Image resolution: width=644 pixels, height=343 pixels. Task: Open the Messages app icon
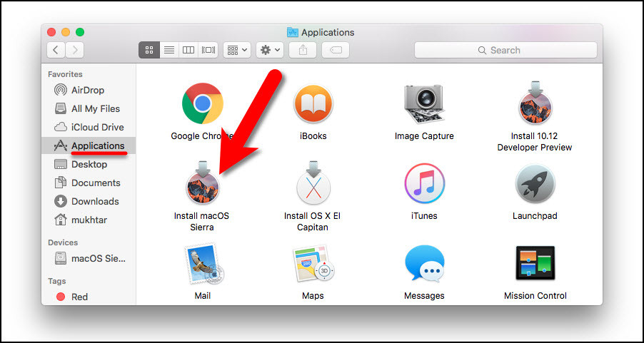click(x=424, y=264)
